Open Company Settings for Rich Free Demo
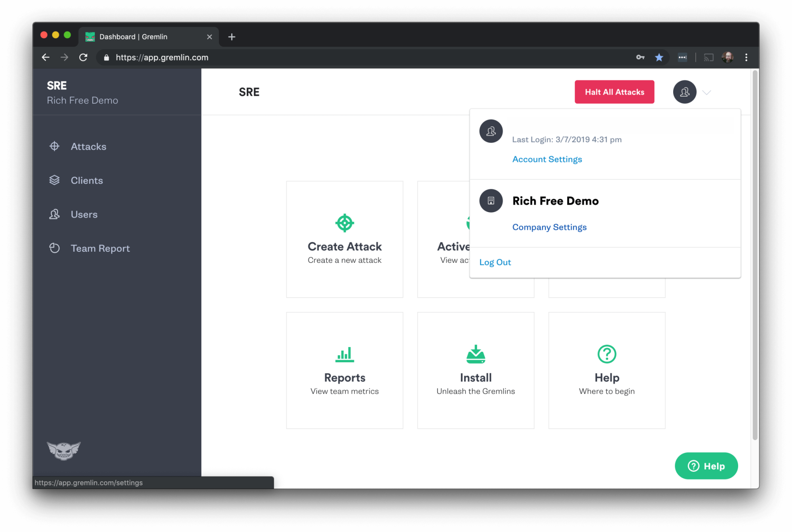 coord(548,227)
